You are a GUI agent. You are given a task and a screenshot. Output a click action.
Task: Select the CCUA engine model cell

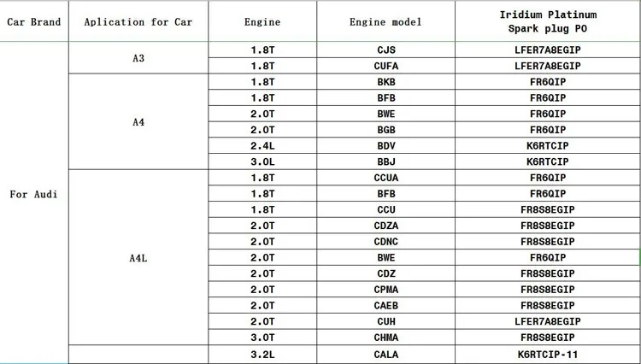[x=385, y=178]
